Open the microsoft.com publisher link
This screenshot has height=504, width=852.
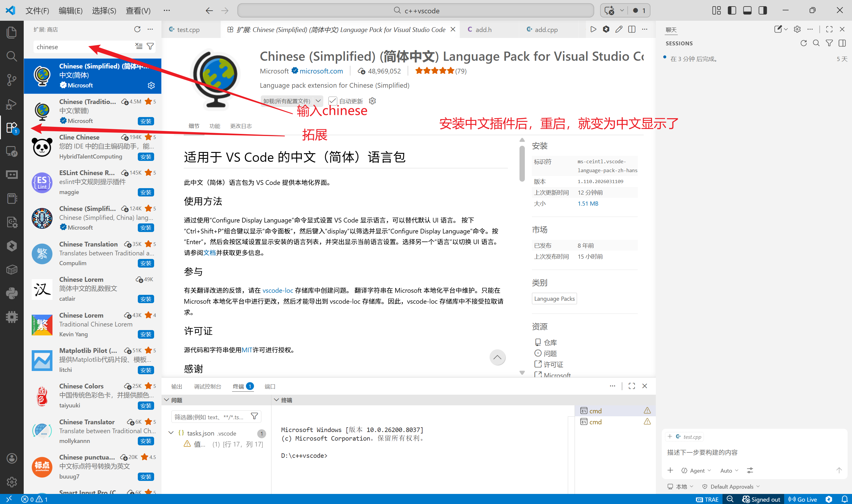[321, 71]
